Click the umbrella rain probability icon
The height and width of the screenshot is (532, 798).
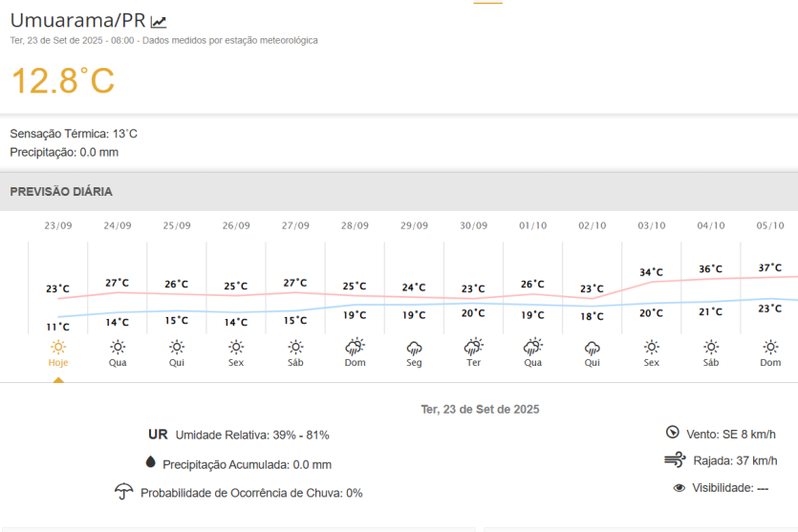coord(123,492)
